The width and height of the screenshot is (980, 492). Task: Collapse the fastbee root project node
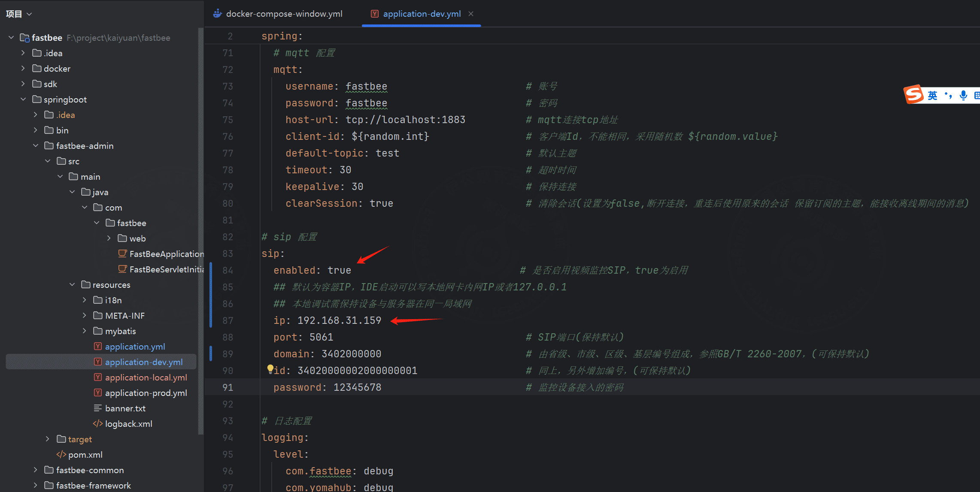pyautogui.click(x=11, y=38)
